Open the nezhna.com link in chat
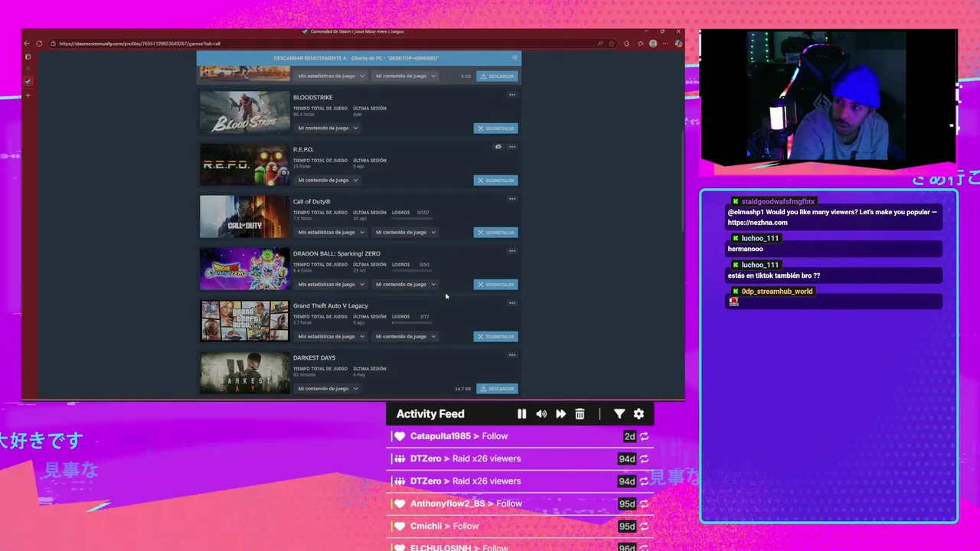 [757, 223]
